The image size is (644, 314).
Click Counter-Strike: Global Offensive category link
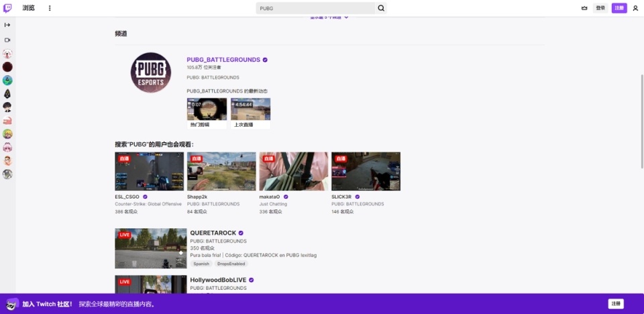pos(148,204)
